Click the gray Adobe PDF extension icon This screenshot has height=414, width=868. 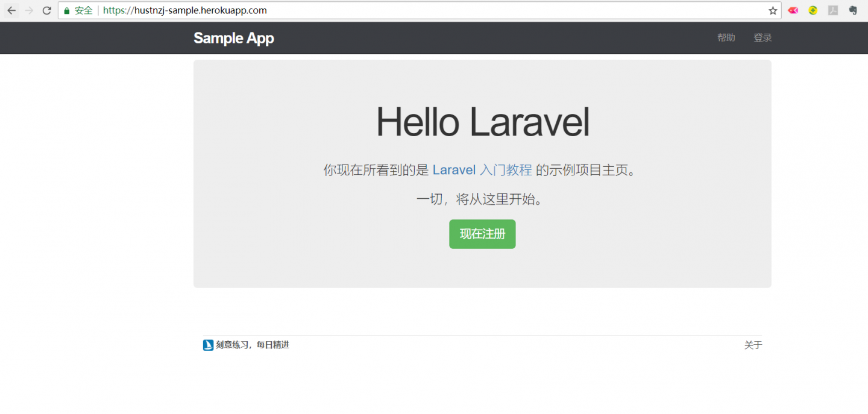pos(833,10)
